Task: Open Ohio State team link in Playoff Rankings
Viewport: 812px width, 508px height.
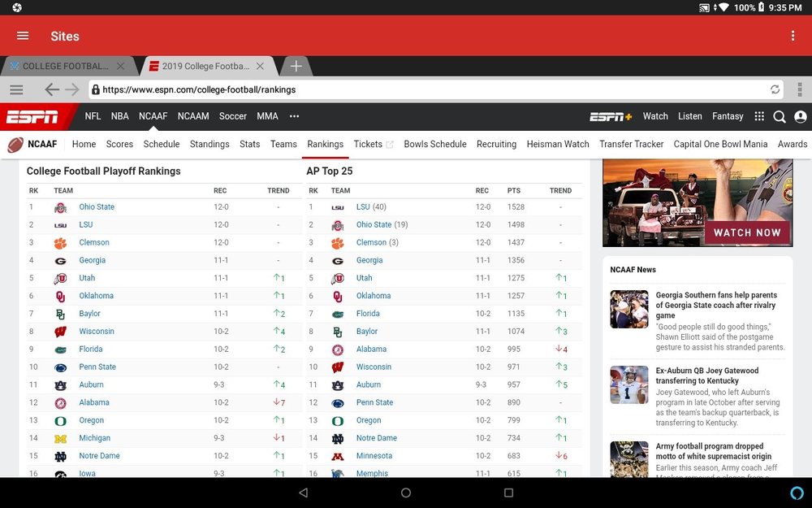Action: [x=97, y=206]
